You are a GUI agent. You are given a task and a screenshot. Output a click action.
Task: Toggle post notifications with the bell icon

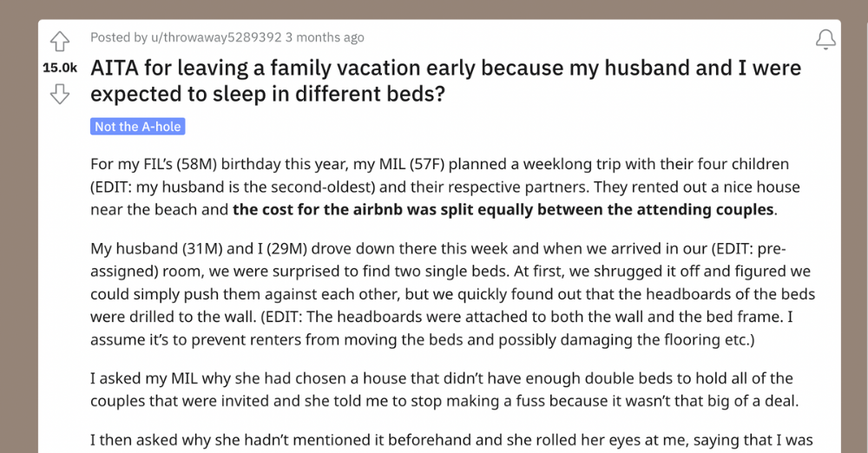(x=825, y=39)
